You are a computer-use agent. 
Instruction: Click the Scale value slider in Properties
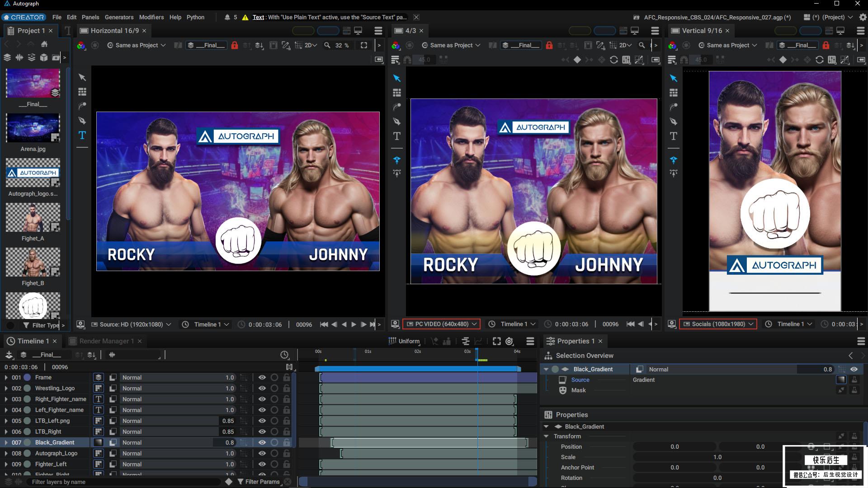click(717, 457)
